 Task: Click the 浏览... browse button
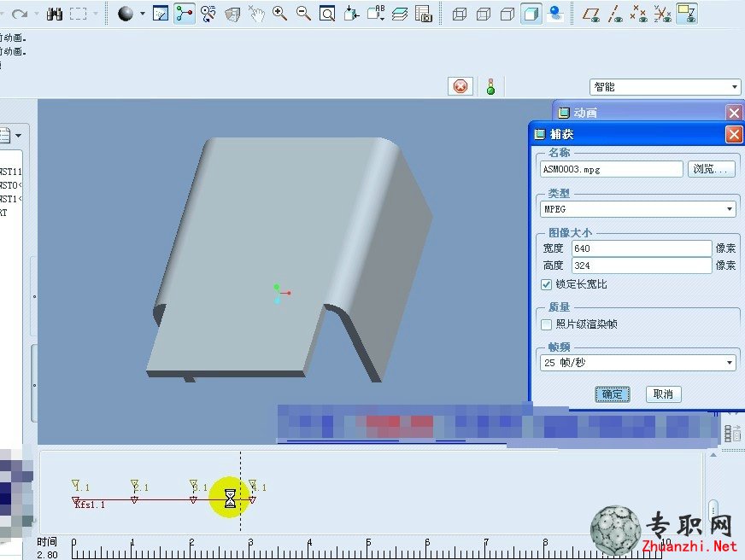712,169
